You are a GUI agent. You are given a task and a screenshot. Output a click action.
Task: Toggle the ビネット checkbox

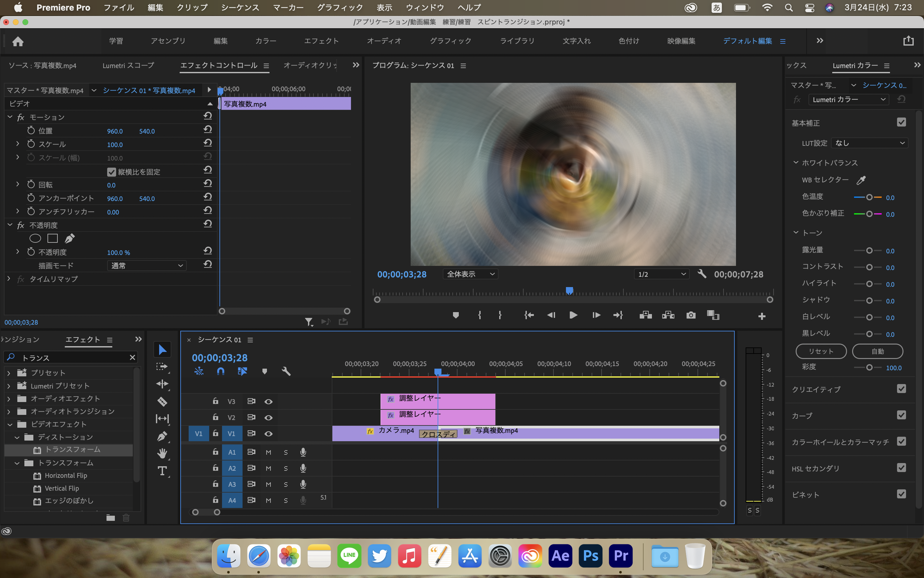(902, 494)
